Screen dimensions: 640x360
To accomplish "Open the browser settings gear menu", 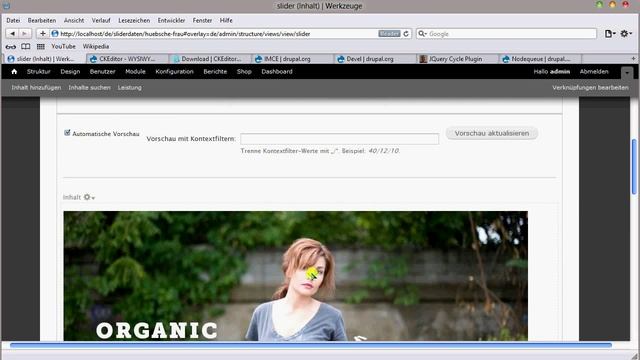I will pyautogui.click(x=626, y=33).
